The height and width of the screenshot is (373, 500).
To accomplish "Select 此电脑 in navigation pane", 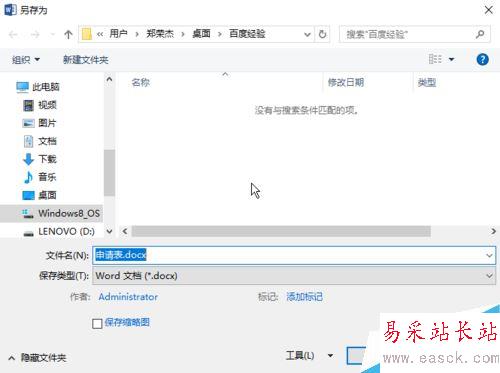I will tap(38, 87).
